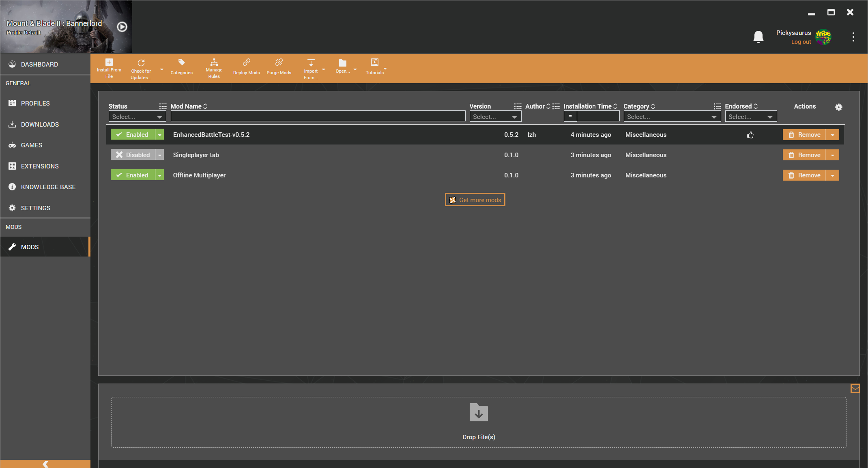Click the Get more mods button
Viewport: 868px width, 468px height.
click(x=475, y=200)
